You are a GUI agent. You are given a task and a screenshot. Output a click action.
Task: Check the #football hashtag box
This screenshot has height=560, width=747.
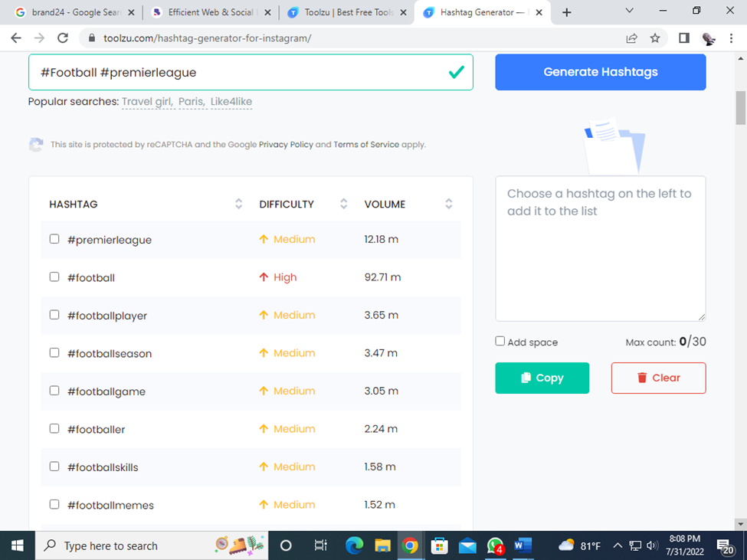click(54, 277)
